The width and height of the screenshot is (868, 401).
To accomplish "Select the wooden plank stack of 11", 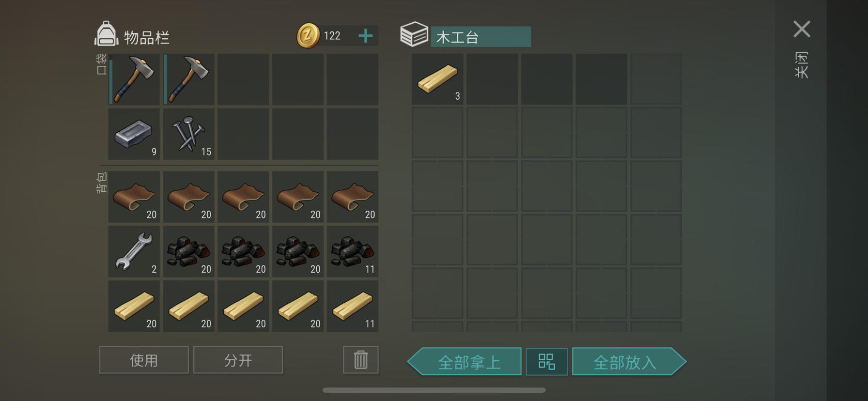I will click(353, 306).
